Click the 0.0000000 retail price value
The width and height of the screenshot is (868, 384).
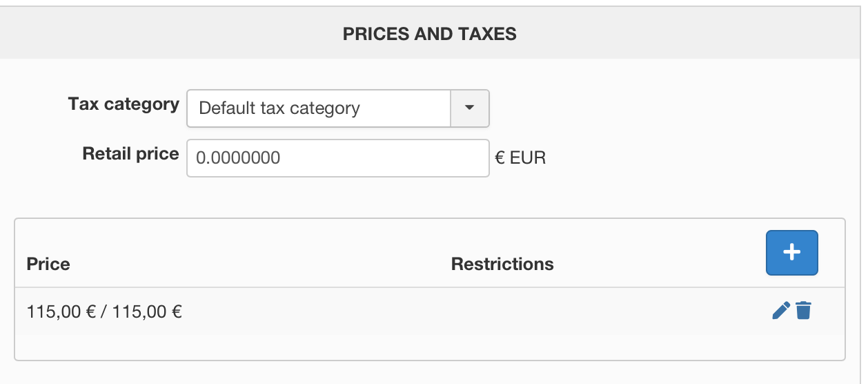[239, 158]
